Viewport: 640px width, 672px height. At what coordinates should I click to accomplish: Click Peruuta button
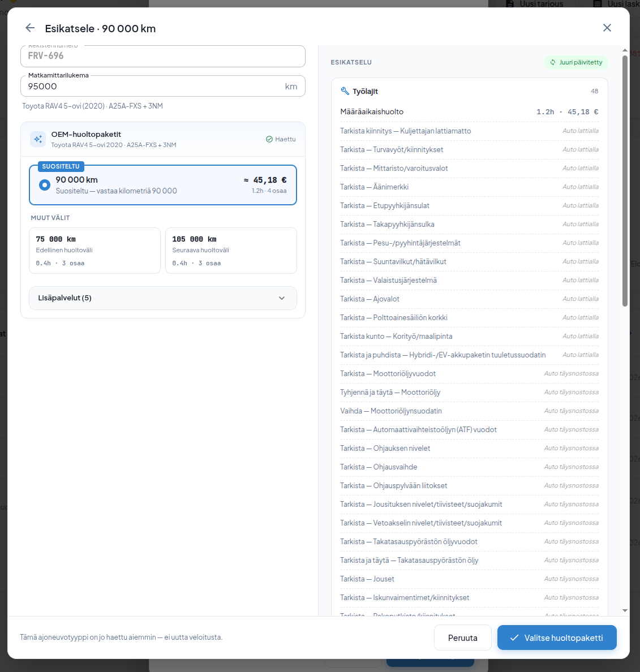pos(462,637)
